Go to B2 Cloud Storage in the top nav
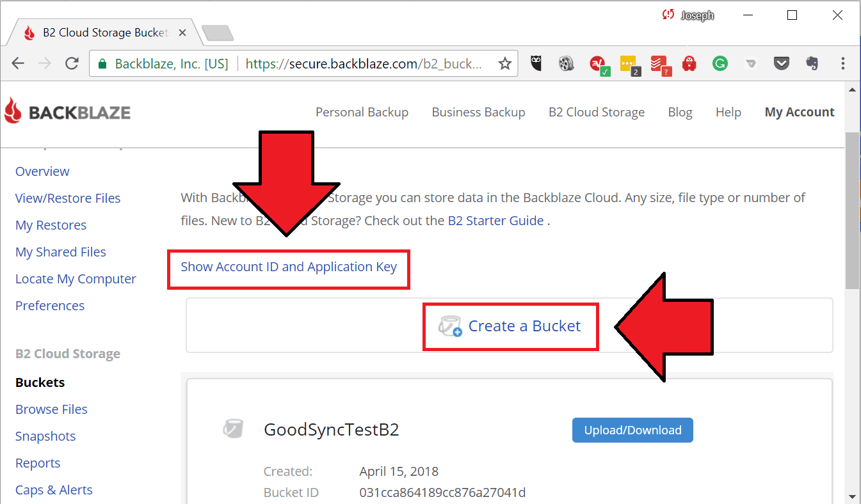This screenshot has width=861, height=504. pos(597,112)
